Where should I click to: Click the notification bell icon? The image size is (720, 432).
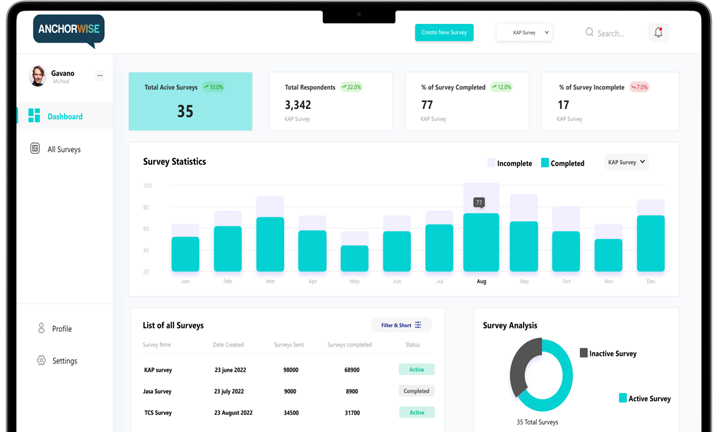[x=658, y=32]
